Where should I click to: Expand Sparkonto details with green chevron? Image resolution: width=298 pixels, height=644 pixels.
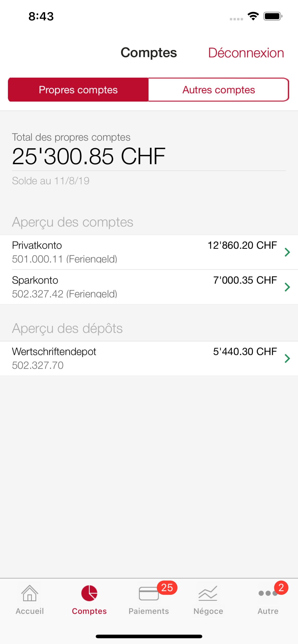coord(287,287)
